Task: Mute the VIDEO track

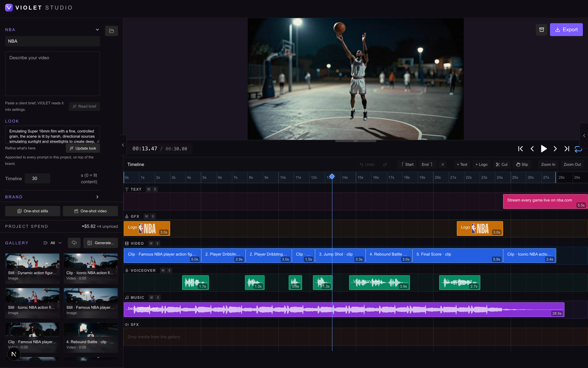Action: [x=151, y=243]
